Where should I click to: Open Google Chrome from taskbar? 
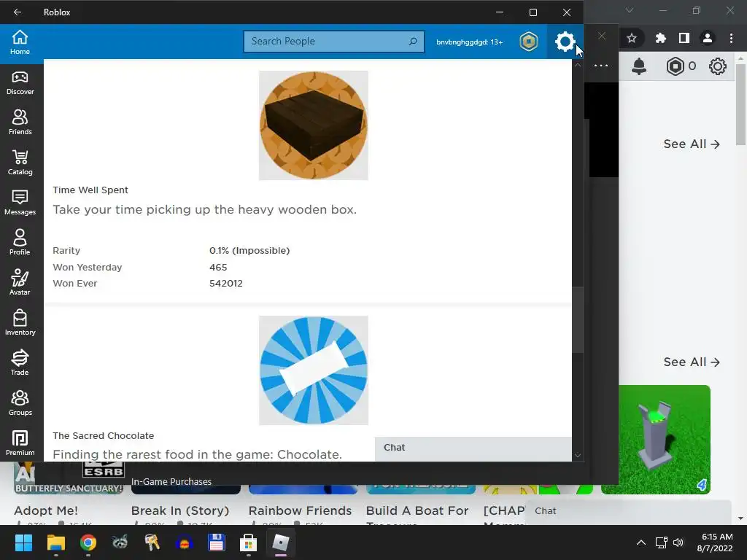point(88,542)
